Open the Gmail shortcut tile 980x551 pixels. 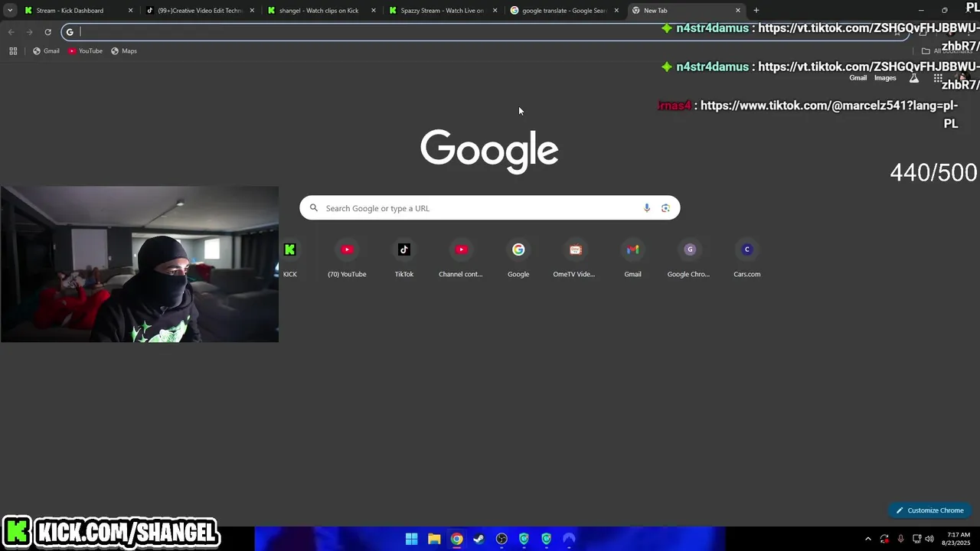click(x=632, y=258)
